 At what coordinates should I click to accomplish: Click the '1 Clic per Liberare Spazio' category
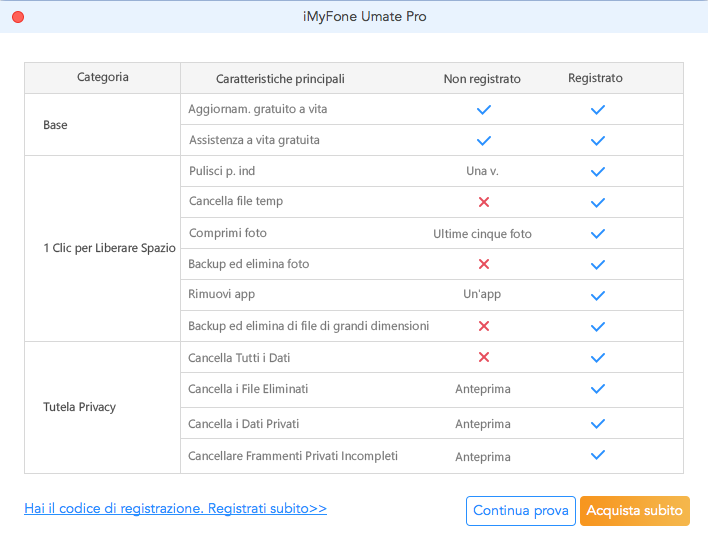point(103,247)
